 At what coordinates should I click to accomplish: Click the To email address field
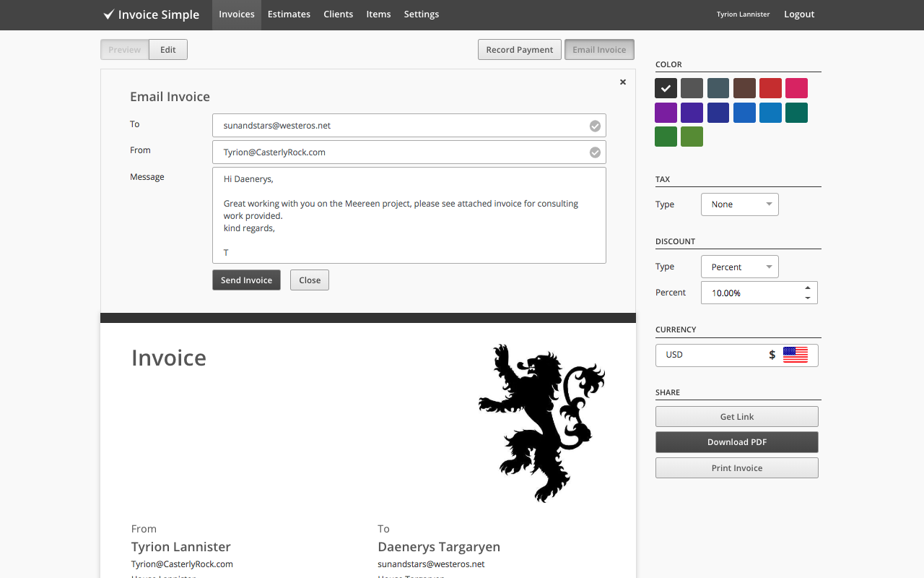tap(409, 126)
